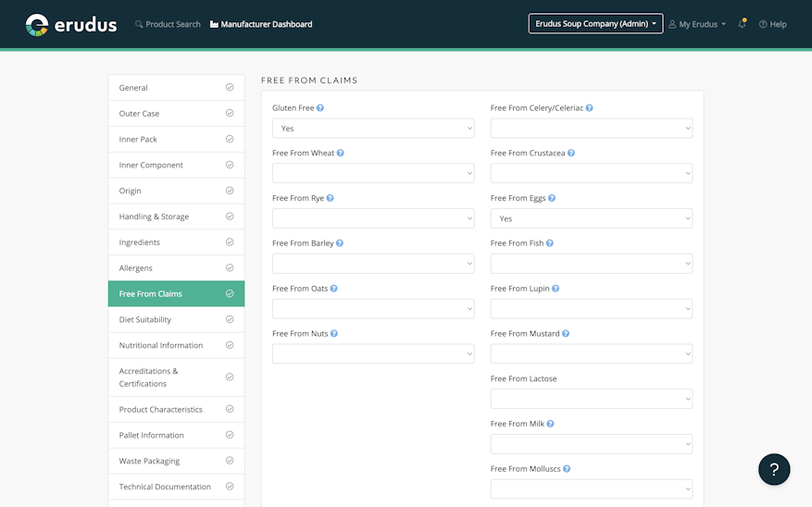Open the notifications bell
812x507 pixels.
point(742,24)
